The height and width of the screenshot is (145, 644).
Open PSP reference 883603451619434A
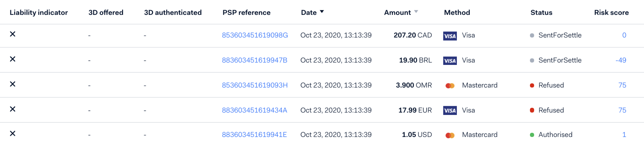[x=255, y=110]
